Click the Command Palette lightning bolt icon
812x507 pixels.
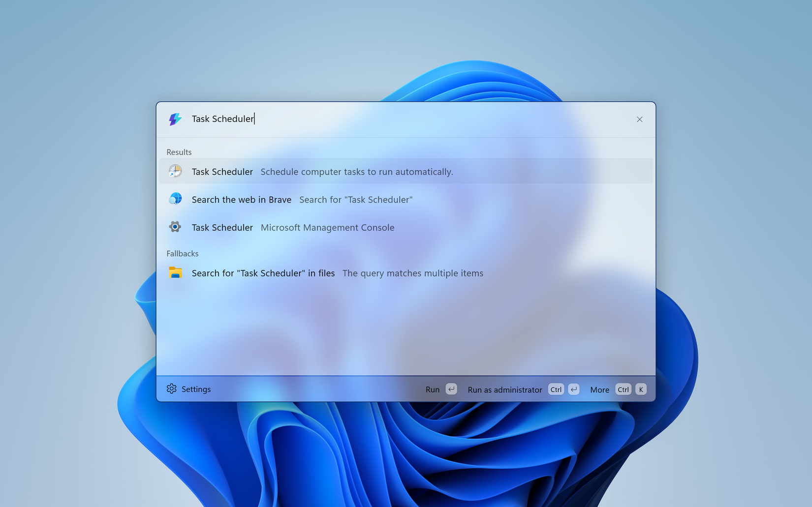[175, 119]
